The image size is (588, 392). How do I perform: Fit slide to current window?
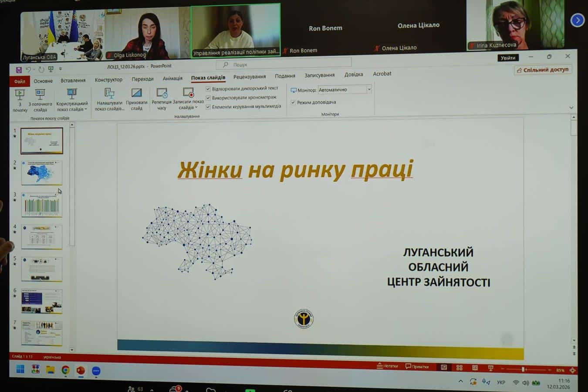572,370
